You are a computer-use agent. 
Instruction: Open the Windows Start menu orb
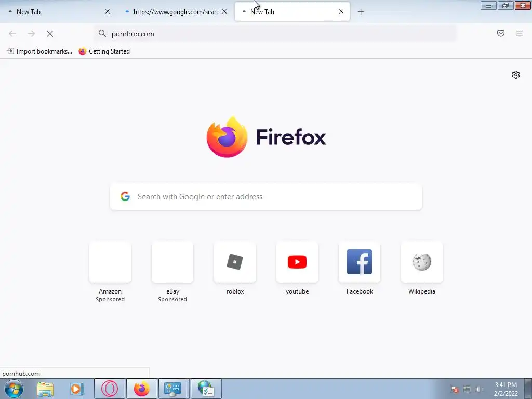pos(14,389)
